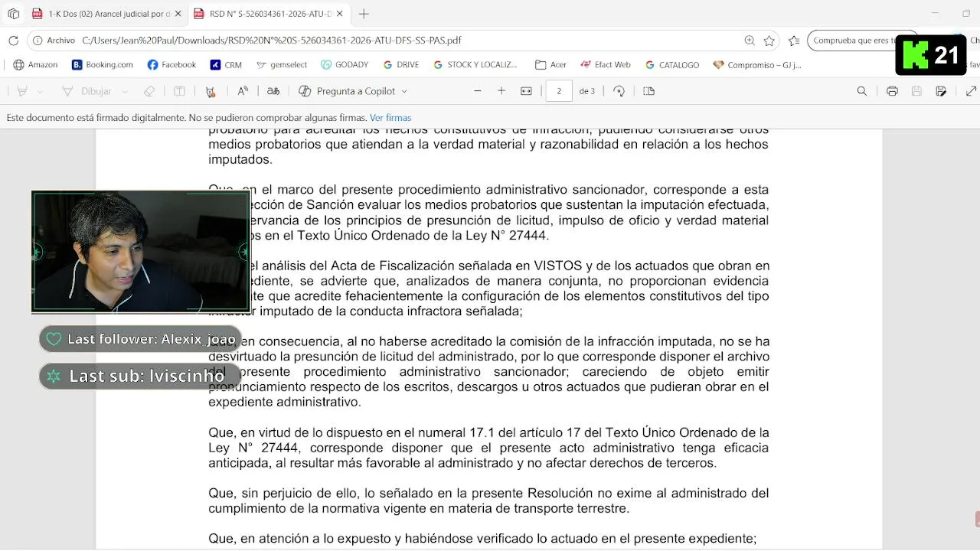Open the PDF search magnifier

tap(862, 91)
